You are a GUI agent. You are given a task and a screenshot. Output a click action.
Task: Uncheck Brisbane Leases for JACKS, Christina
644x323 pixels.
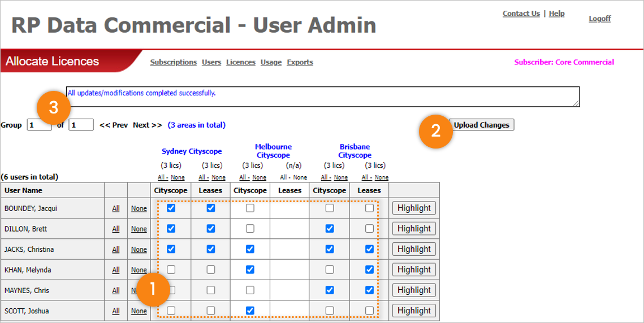tap(369, 249)
